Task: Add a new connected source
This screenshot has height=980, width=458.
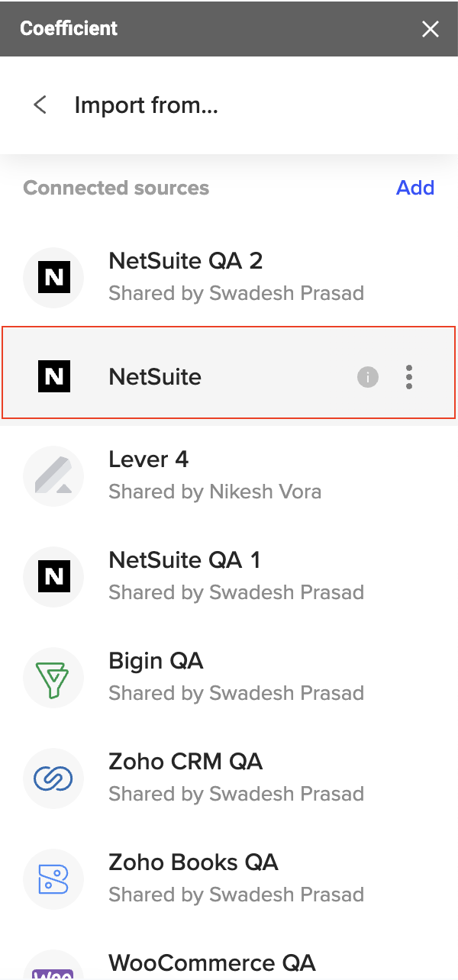Action: pos(415,188)
